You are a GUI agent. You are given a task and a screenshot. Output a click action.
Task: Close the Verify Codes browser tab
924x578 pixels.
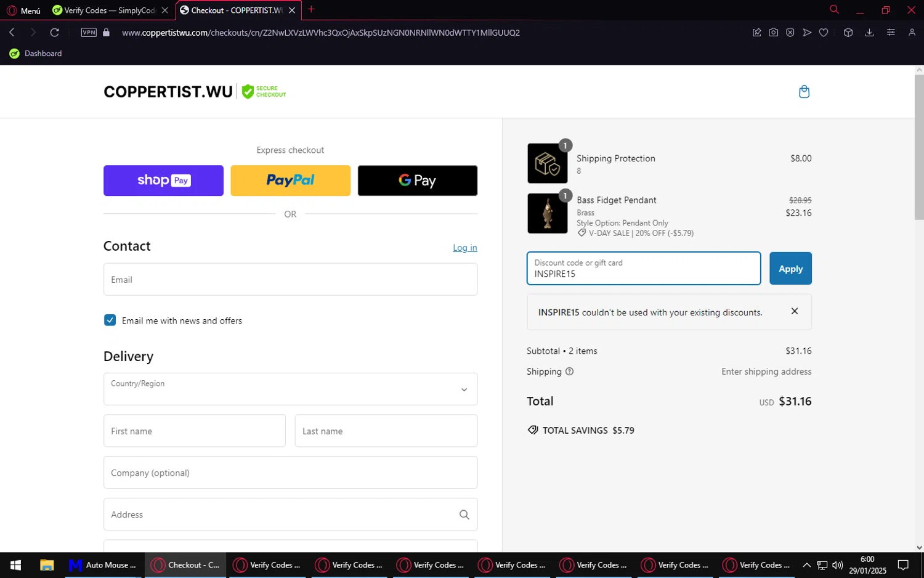[164, 10]
